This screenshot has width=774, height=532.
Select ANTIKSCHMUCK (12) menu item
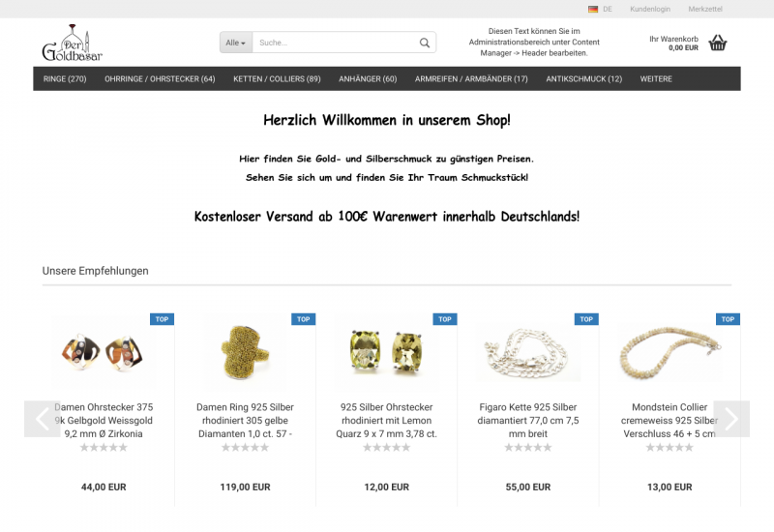tap(584, 79)
